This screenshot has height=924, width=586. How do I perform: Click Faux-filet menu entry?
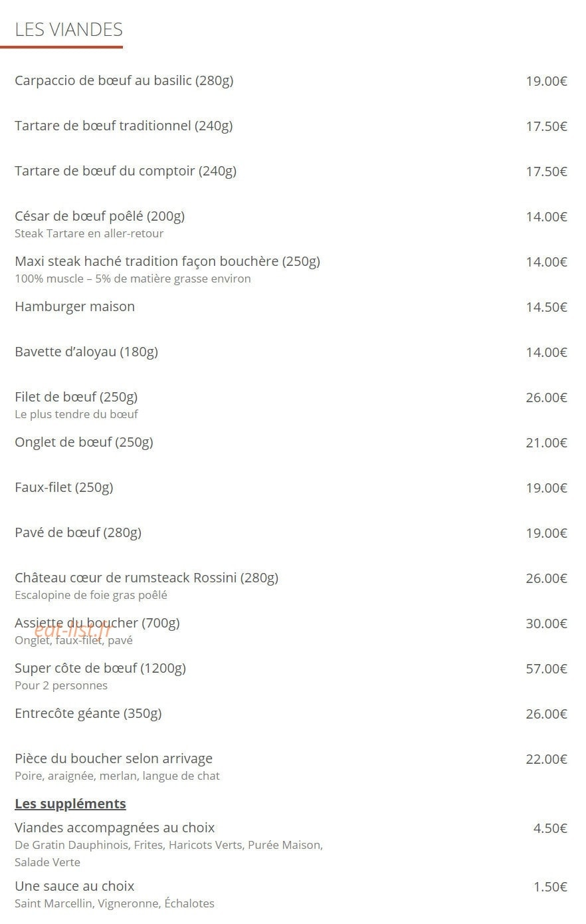click(x=64, y=487)
